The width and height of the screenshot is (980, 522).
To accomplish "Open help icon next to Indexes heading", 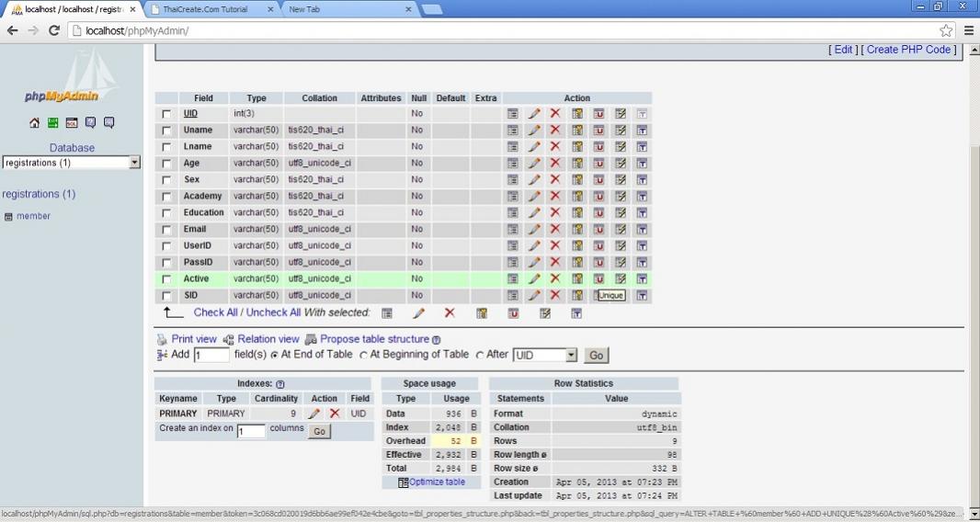I will pos(280,384).
